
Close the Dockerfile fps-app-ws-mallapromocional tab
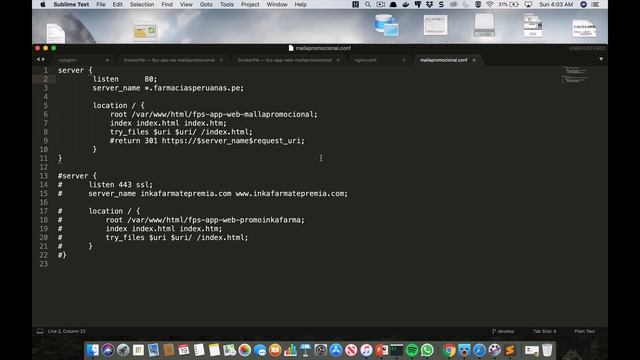pyautogui.click(x=221, y=60)
